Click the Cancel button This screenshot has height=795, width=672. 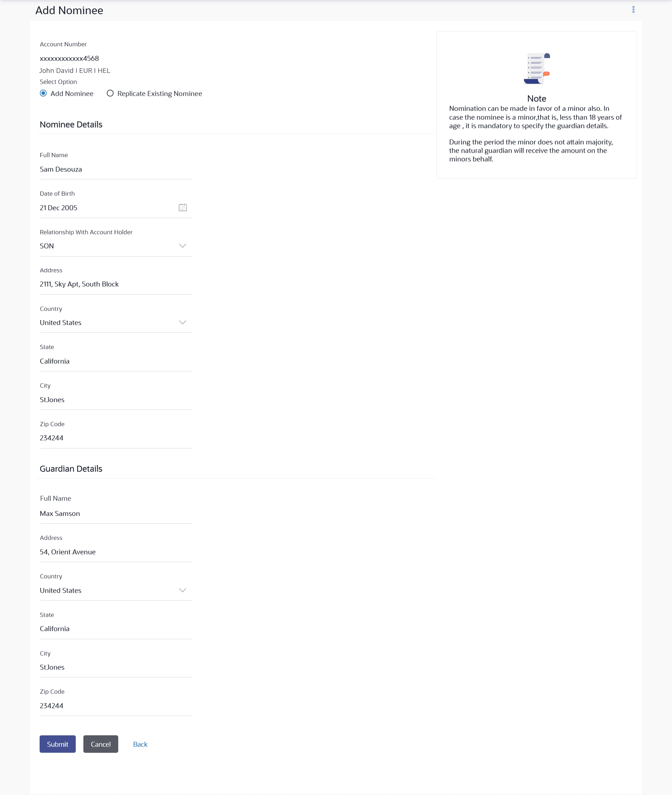100,744
